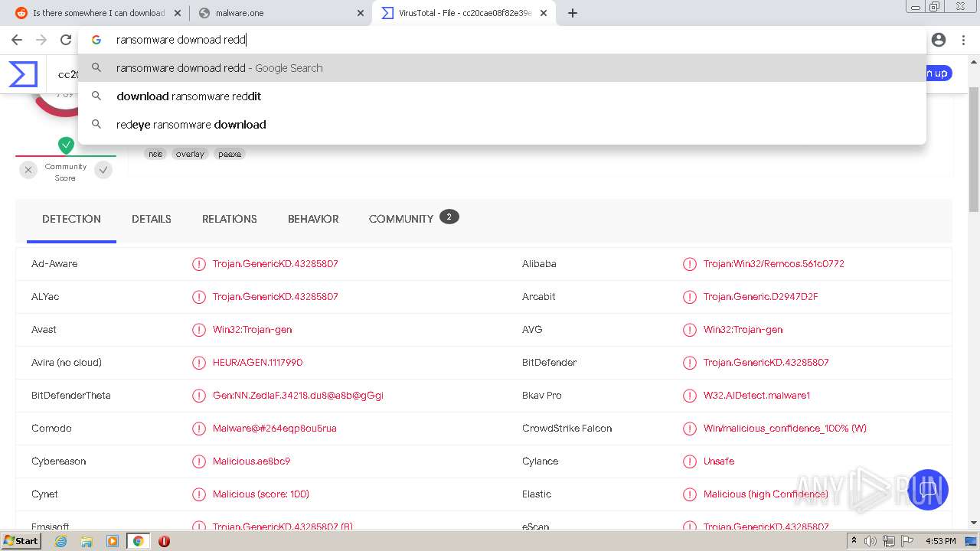
Task: Choose 'ransomware download redd - Google Search' suggestion
Action: 502,68
